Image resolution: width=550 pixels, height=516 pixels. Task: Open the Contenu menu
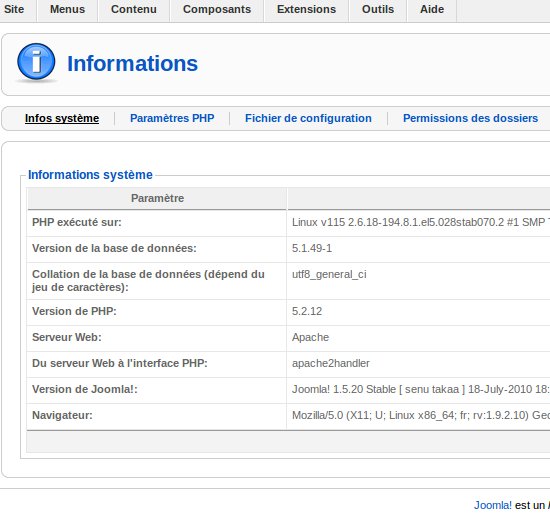tap(134, 9)
